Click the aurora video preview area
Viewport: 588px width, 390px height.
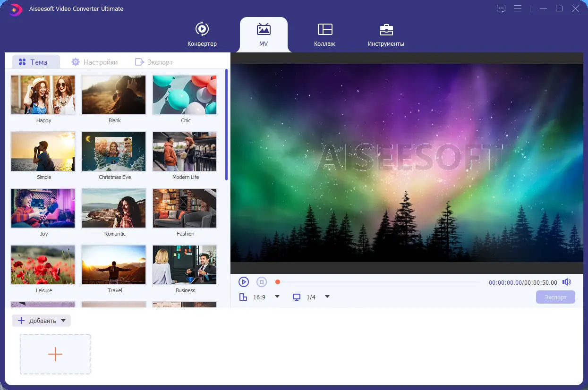[407, 163]
